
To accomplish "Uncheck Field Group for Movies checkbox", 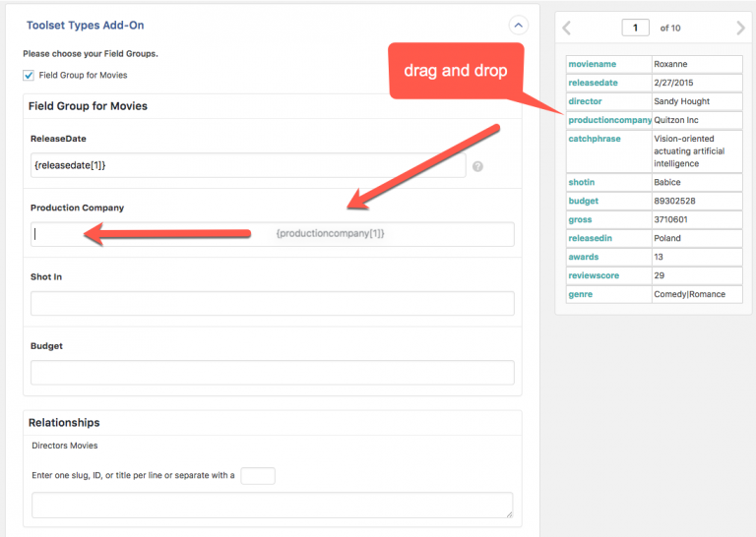I will (x=29, y=75).
